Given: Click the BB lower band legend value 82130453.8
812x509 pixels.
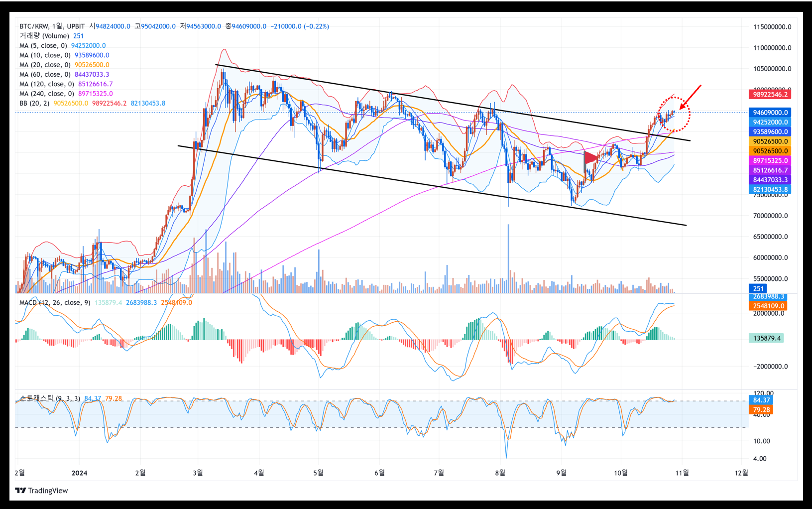Looking at the screenshot, I should coord(148,103).
